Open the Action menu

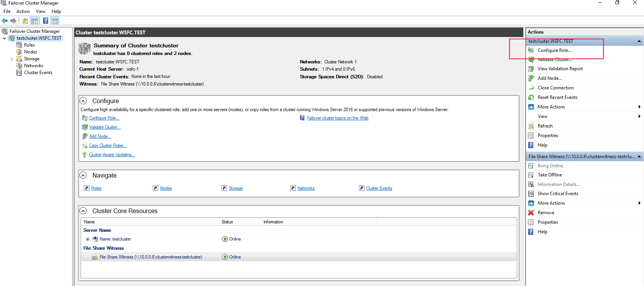[23, 11]
